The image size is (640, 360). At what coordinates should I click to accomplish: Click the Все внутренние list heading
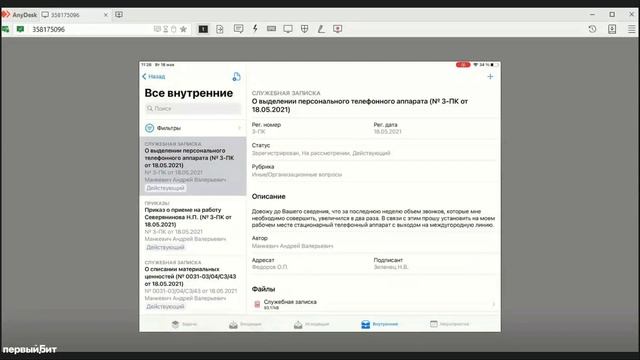point(189,93)
